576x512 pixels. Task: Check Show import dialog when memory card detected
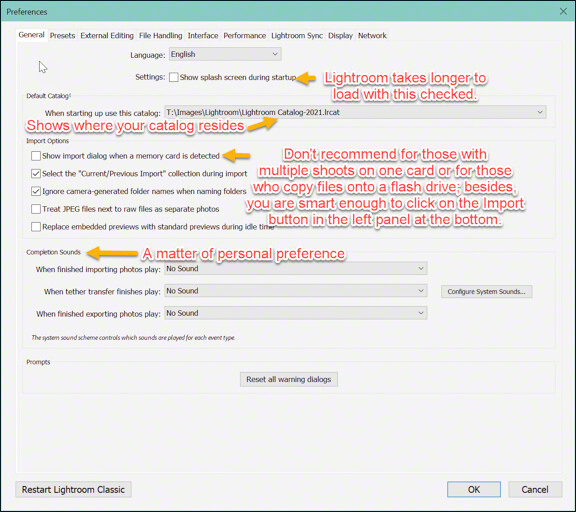pyautogui.click(x=36, y=156)
